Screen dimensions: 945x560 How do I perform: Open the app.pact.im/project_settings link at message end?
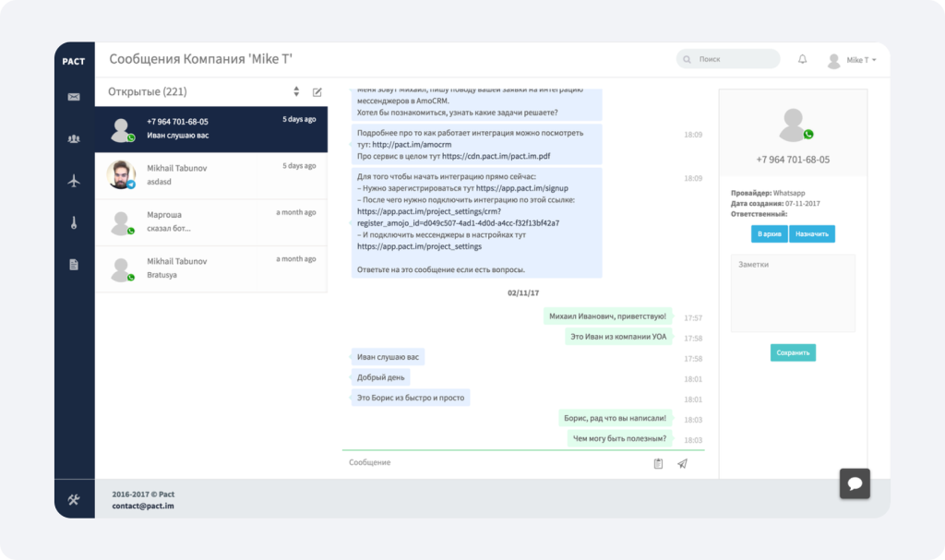[420, 246]
